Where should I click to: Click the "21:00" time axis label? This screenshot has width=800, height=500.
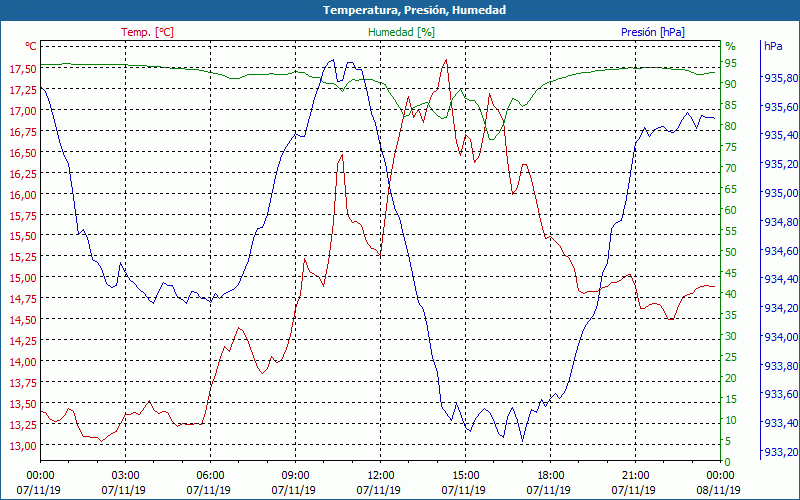pos(636,476)
